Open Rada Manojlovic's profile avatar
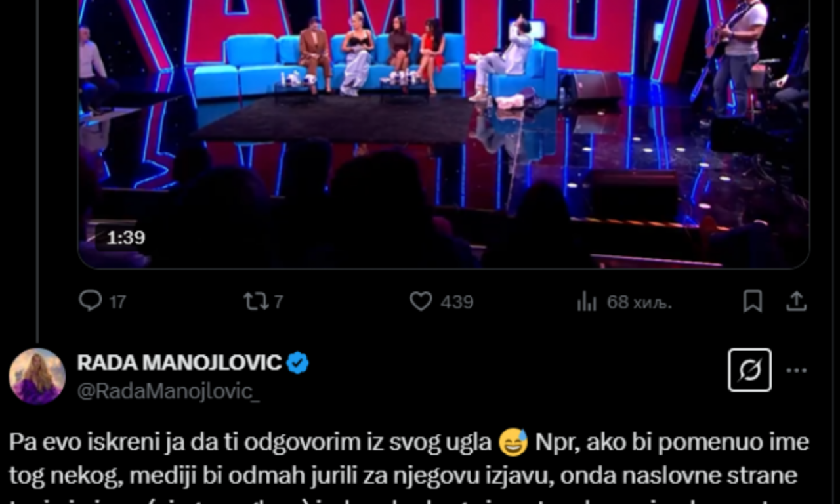Screen dimensions: 840x504 37,376
